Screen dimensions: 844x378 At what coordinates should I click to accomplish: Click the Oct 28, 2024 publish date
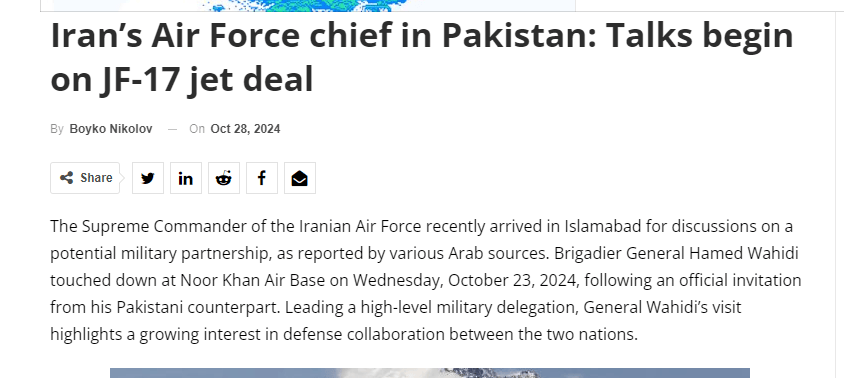point(245,129)
